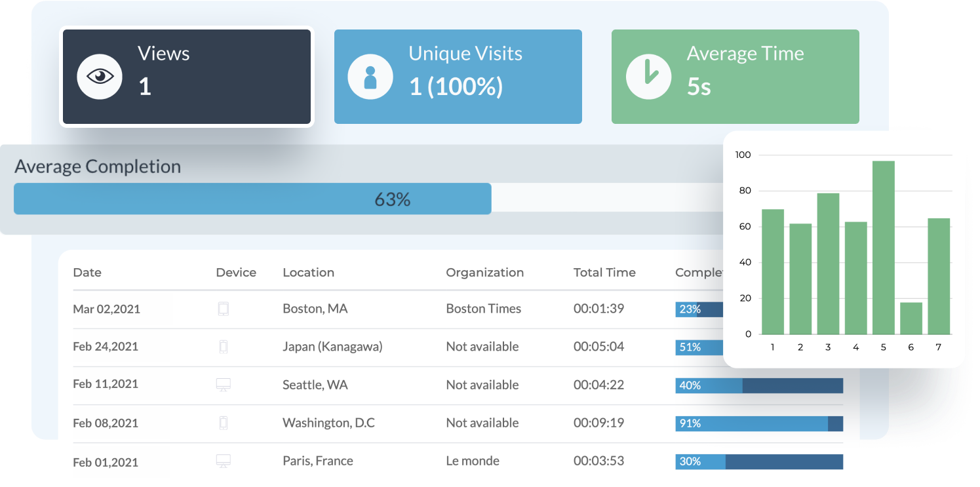Click the person icon in Unique Visits card
The height and width of the screenshot is (487, 980).
coord(370,77)
